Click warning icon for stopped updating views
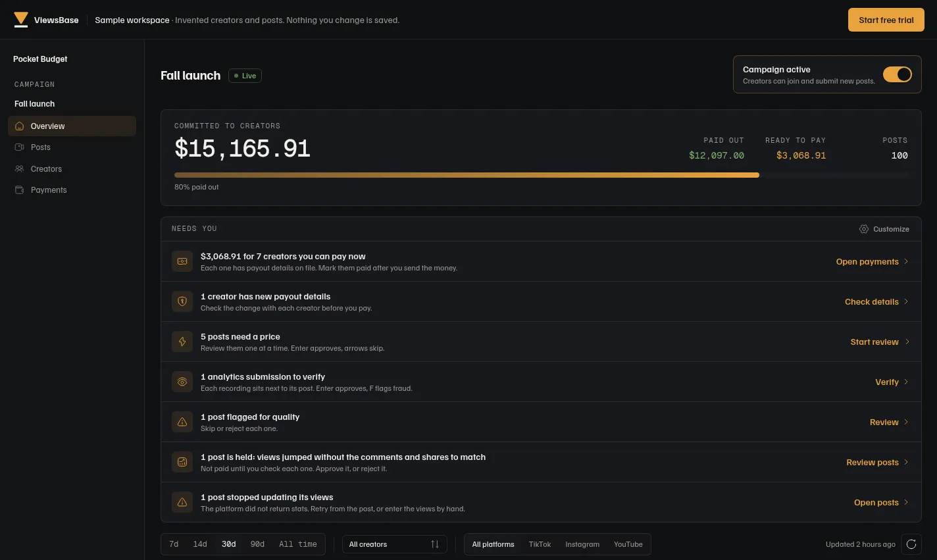Viewport: 937px width, 560px height. (x=182, y=502)
